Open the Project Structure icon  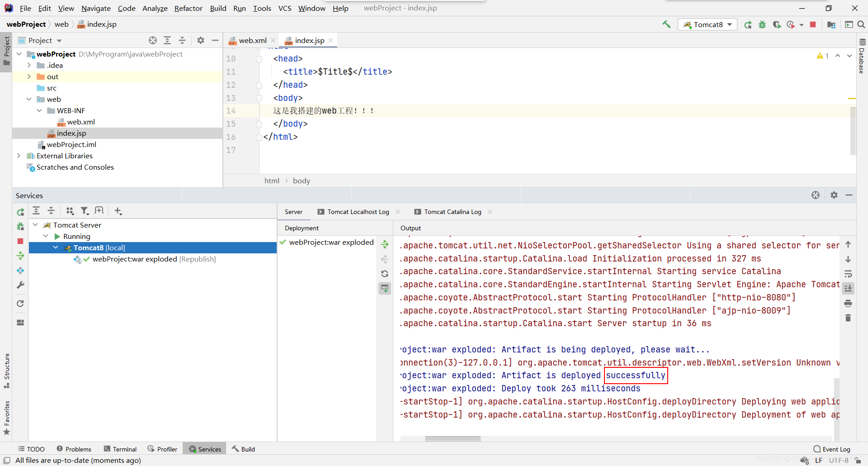tap(831, 24)
